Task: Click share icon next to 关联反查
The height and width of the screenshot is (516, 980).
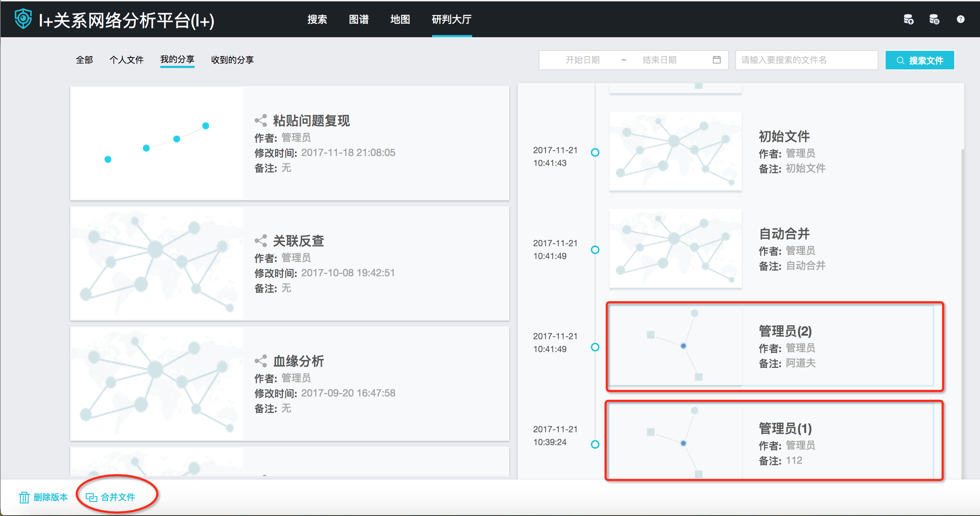Action: pyautogui.click(x=261, y=240)
